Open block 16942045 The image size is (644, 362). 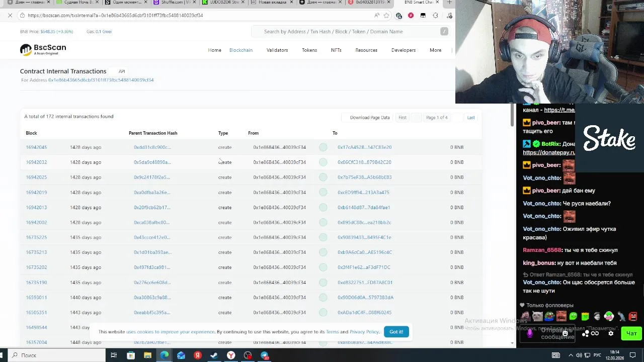[x=36, y=147]
